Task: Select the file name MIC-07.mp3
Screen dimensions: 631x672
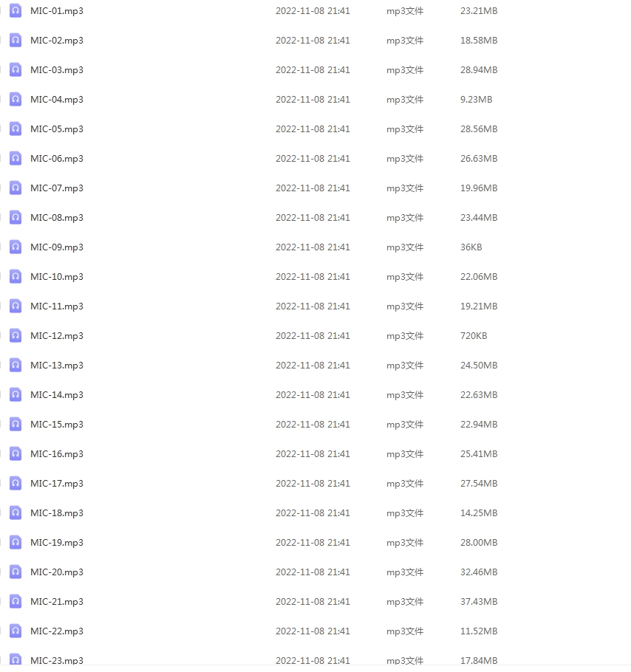Action: 57,188
